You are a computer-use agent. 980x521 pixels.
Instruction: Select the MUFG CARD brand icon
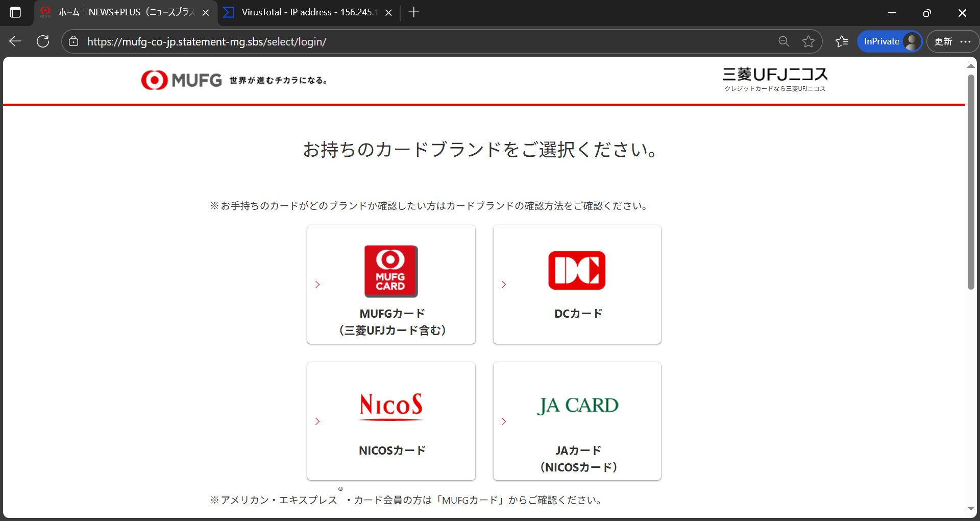pyautogui.click(x=391, y=271)
